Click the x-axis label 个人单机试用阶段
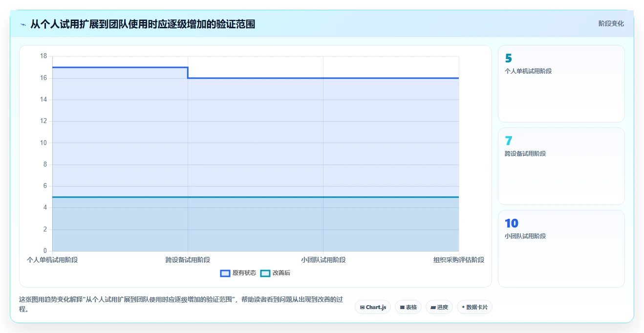This screenshot has width=644, height=333. (52, 260)
